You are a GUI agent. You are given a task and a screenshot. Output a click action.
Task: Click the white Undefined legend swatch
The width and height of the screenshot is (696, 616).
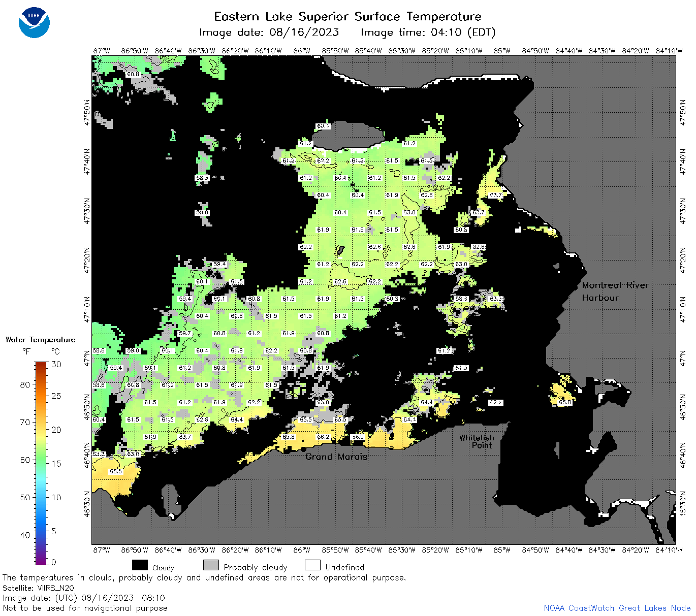(x=312, y=565)
